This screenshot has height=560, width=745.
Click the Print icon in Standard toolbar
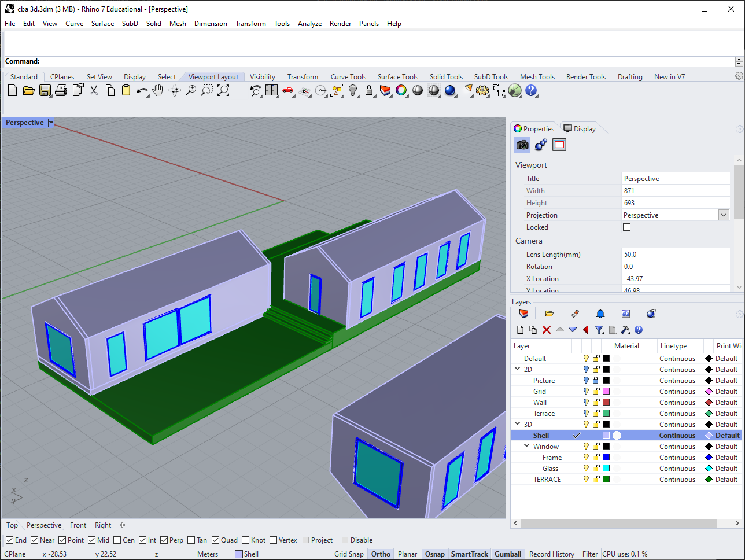(61, 90)
